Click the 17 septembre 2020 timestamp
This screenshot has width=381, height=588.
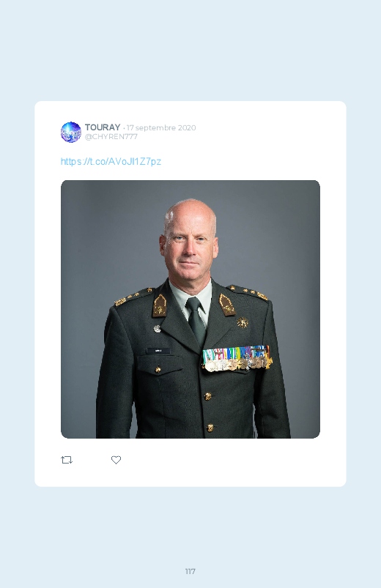click(161, 127)
